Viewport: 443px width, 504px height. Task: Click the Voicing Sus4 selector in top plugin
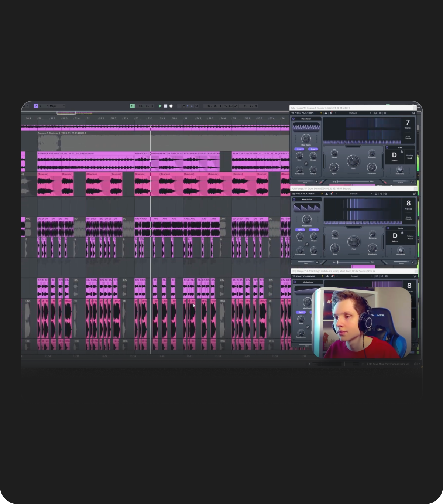point(409,157)
